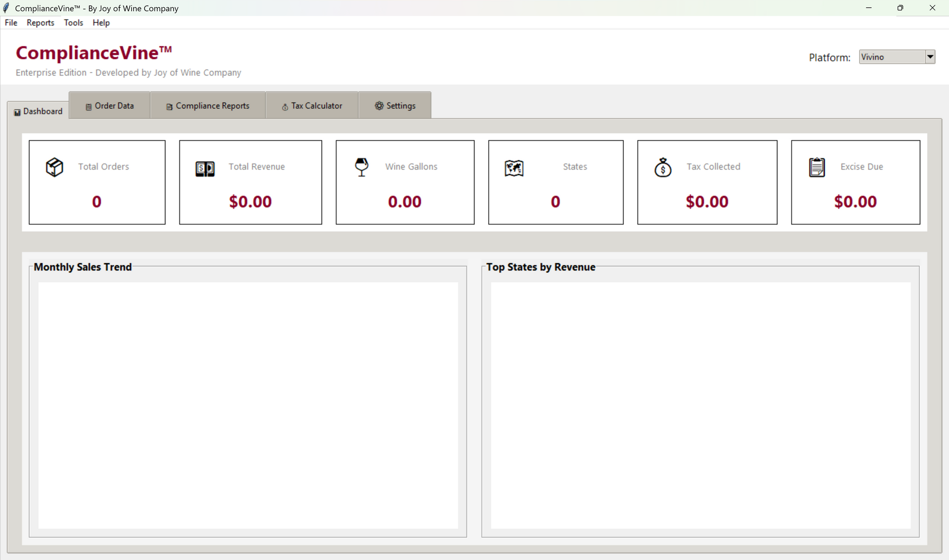Image resolution: width=949 pixels, height=560 pixels.
Task: Click the Monthly Sales Trend heading
Action: pos(83,267)
